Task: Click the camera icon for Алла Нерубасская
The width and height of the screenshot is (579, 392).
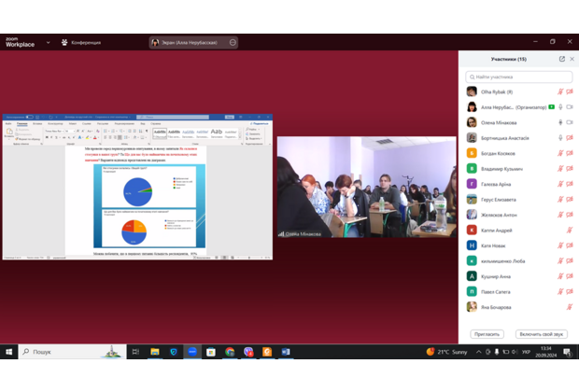Action: coord(570,107)
